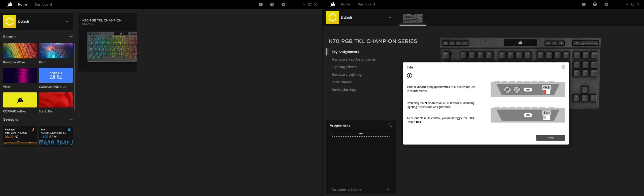The height and width of the screenshot is (196, 644).
Task: Open the Lighting Effects menu item
Action: (x=344, y=67)
